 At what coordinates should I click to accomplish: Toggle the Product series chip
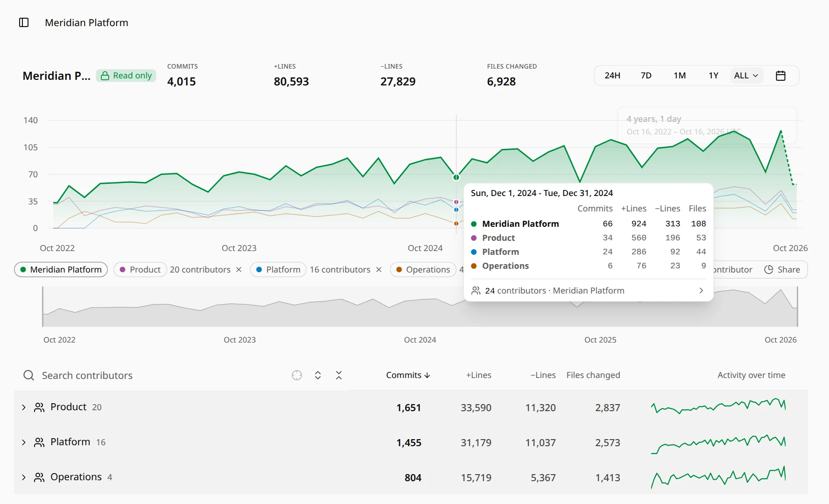tap(140, 270)
